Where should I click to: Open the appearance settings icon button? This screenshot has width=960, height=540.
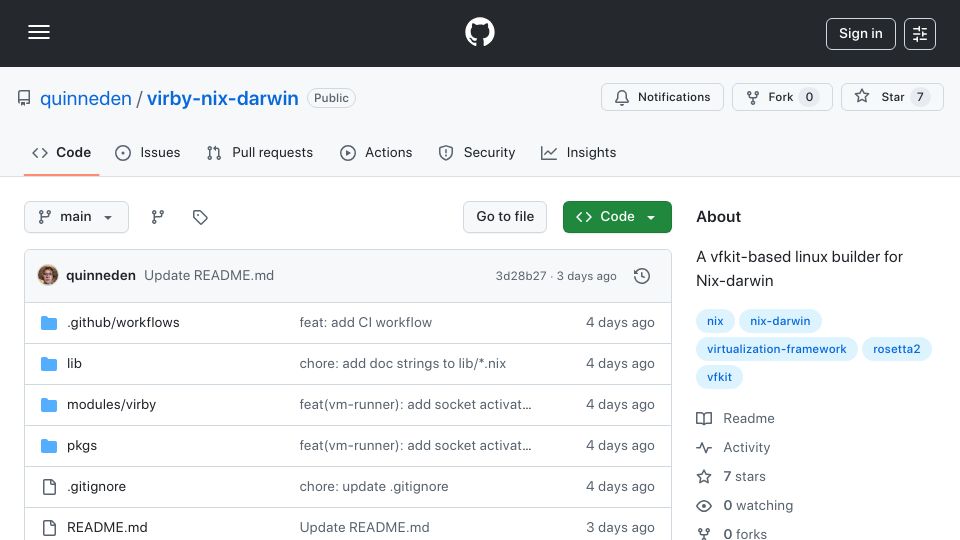(920, 34)
